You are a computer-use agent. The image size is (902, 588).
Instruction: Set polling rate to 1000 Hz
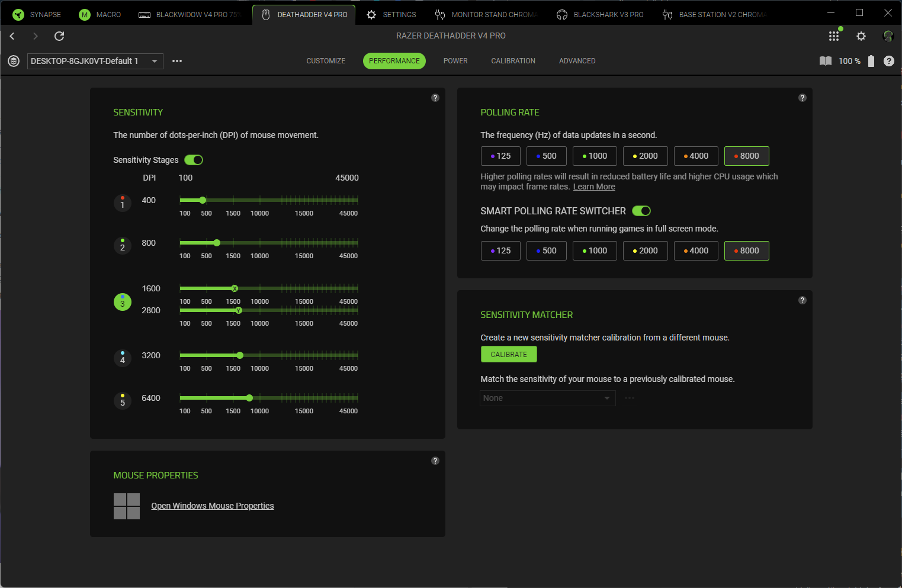(x=595, y=156)
